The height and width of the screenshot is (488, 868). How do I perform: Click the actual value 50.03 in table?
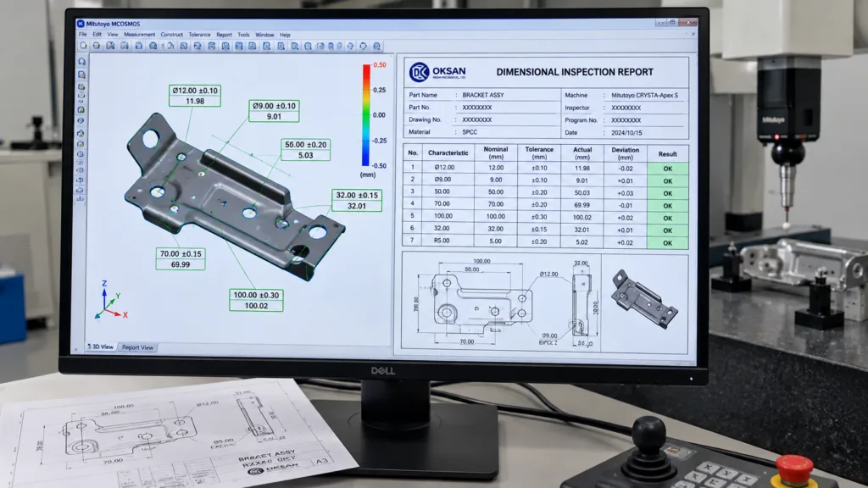click(581, 193)
